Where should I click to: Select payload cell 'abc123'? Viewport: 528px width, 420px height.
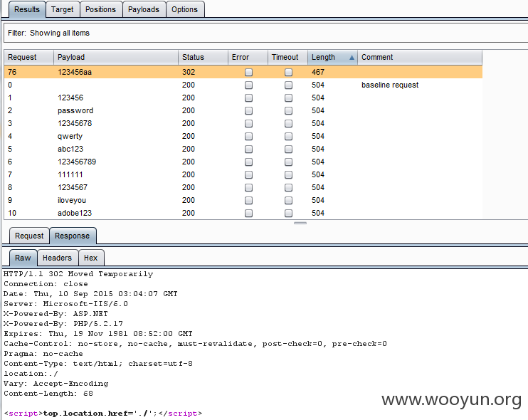(70, 149)
